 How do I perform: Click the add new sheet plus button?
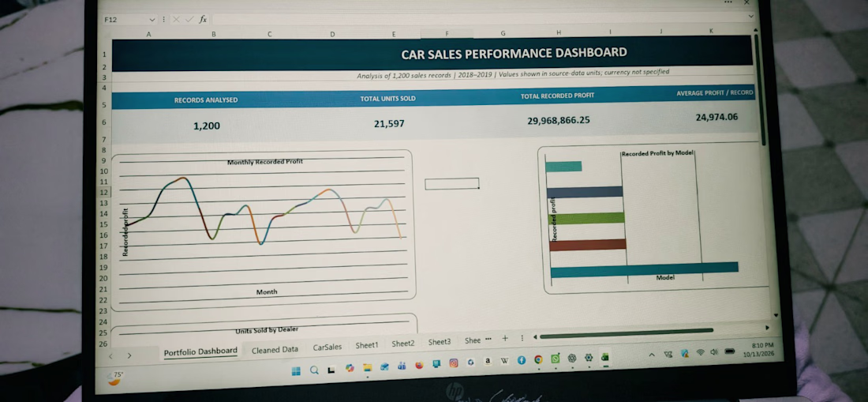[x=505, y=338]
